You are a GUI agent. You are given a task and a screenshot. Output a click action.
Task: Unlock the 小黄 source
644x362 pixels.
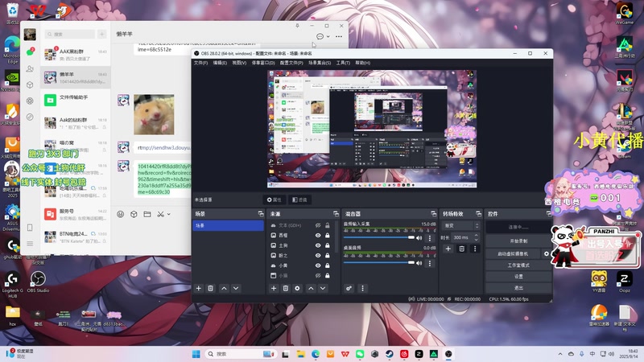[x=328, y=265]
